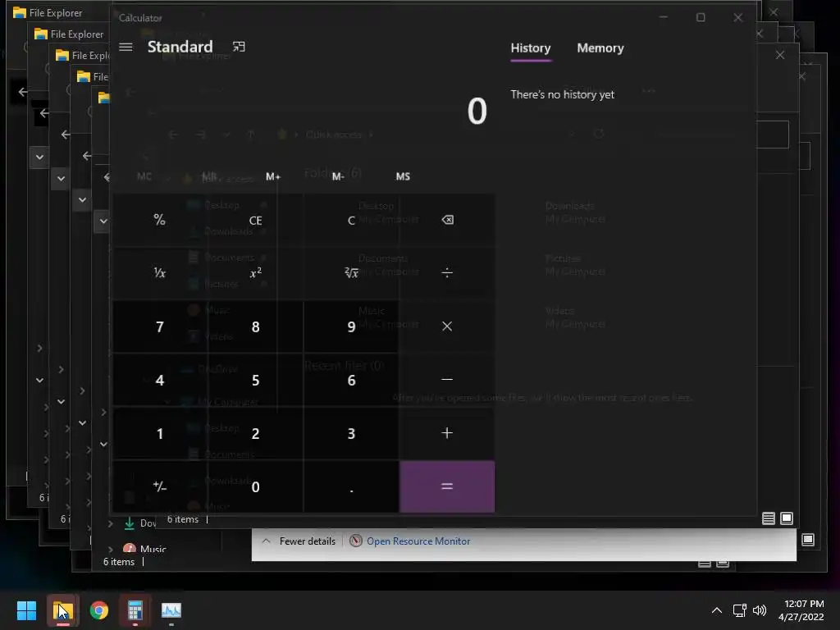Click the calculator display showing 0
This screenshot has height=630, width=840.
[x=477, y=112]
